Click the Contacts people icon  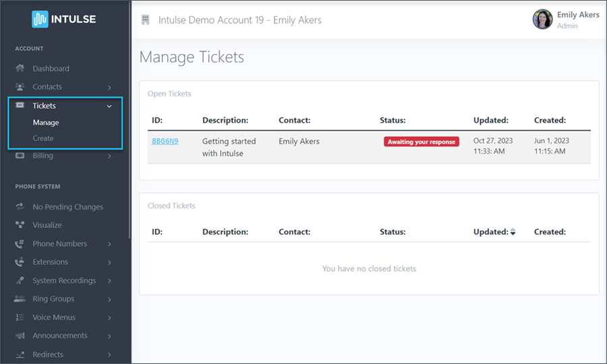tap(20, 87)
